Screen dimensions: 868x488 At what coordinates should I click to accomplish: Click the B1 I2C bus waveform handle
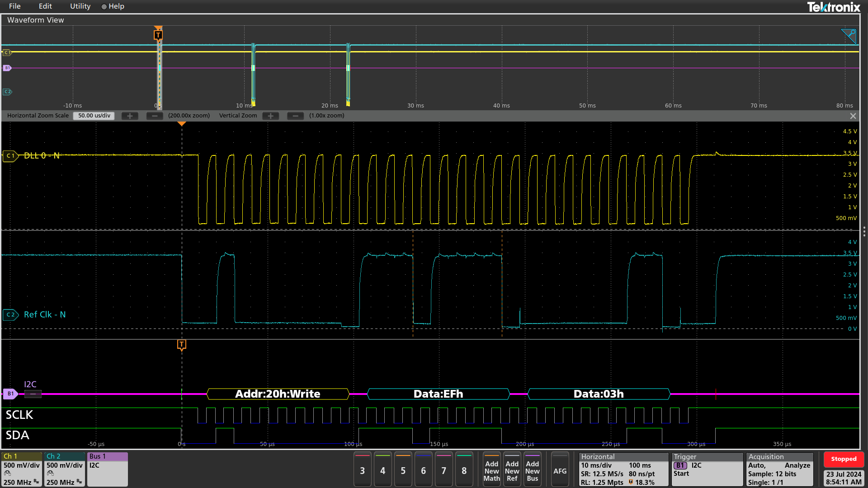click(x=10, y=394)
